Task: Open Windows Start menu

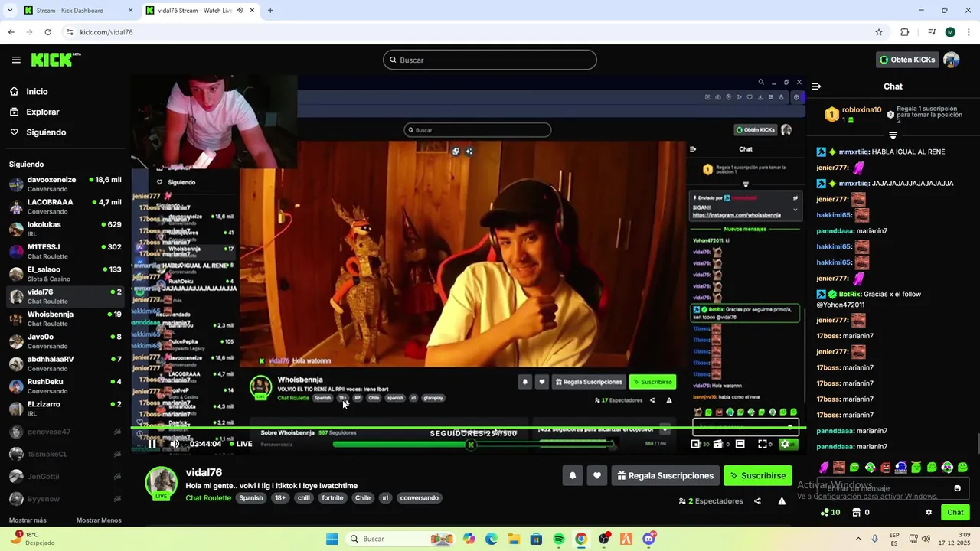Action: [332, 539]
